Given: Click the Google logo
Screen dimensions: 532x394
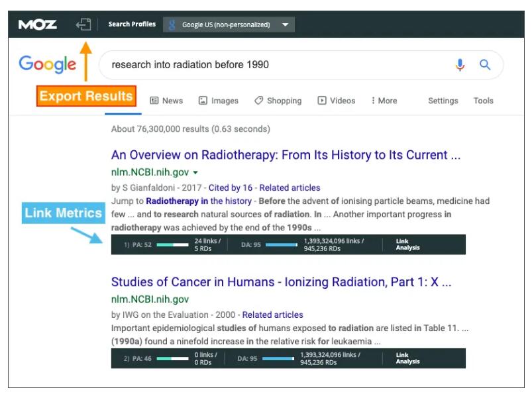Looking at the screenshot, I should click(x=47, y=64).
